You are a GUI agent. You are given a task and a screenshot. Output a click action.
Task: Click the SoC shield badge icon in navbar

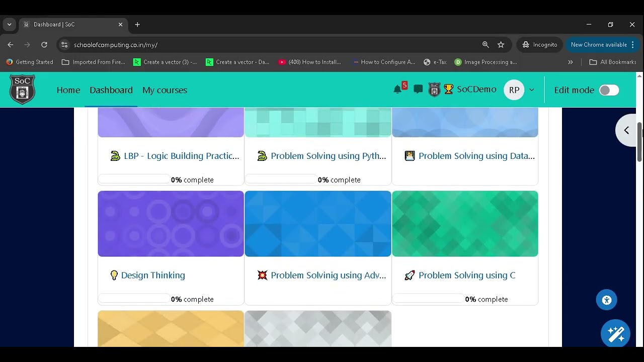pos(434,89)
